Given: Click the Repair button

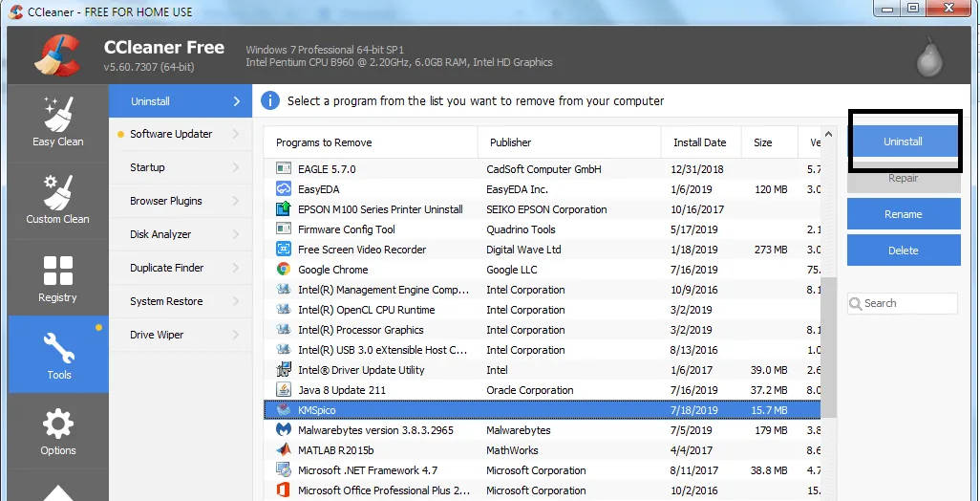Looking at the screenshot, I should click(x=904, y=178).
